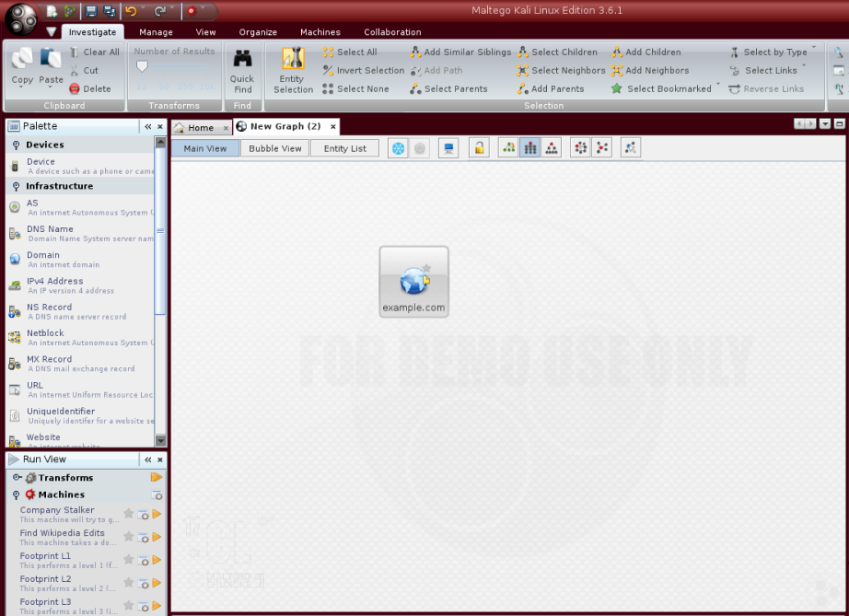Favorite the Find Wikipedia Edits star

tap(128, 537)
